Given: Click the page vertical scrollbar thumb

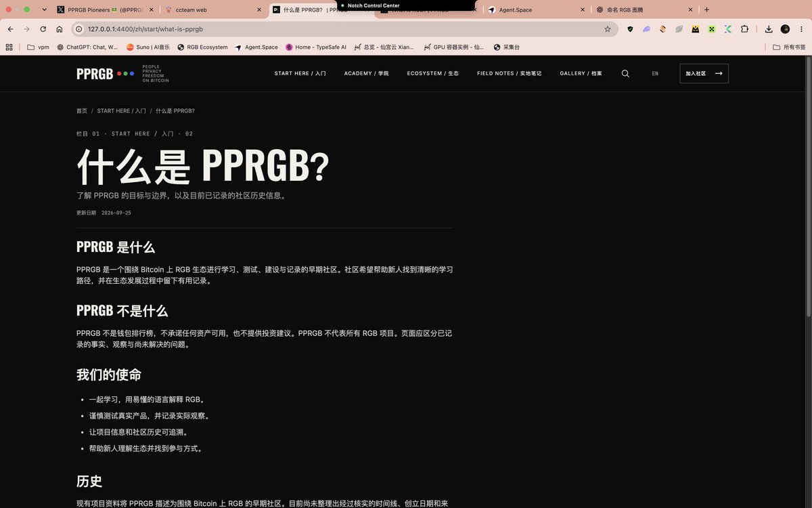Looking at the screenshot, I should (809, 187).
